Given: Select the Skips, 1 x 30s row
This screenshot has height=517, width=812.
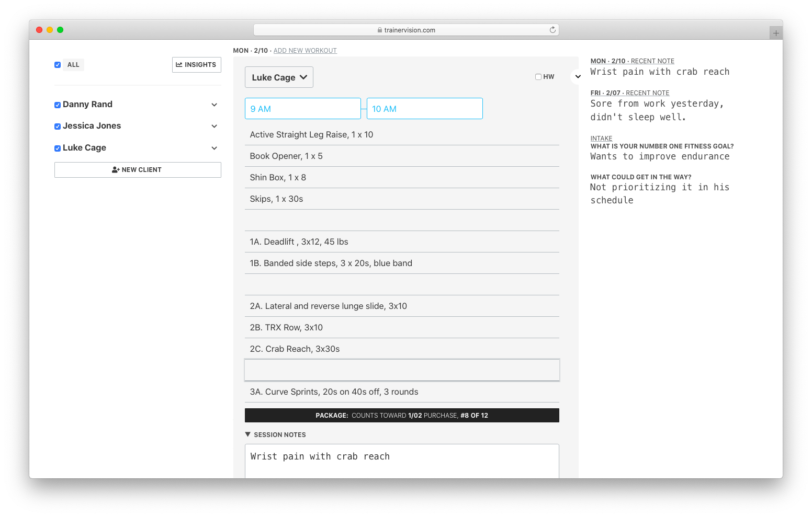Looking at the screenshot, I should point(402,199).
